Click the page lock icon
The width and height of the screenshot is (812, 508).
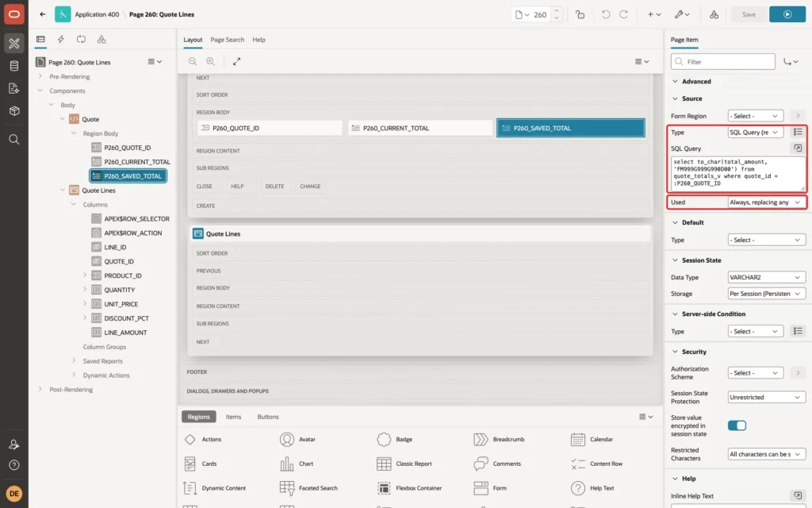pos(580,14)
